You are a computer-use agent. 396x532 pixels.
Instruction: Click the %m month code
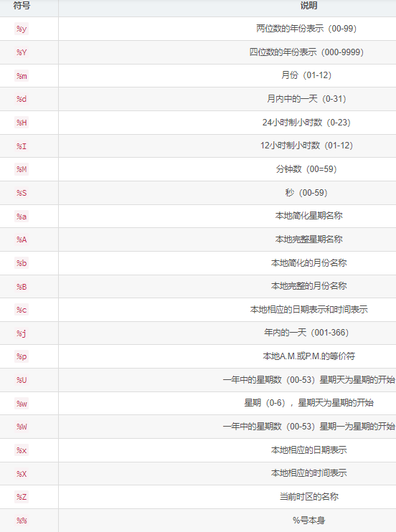click(22, 76)
